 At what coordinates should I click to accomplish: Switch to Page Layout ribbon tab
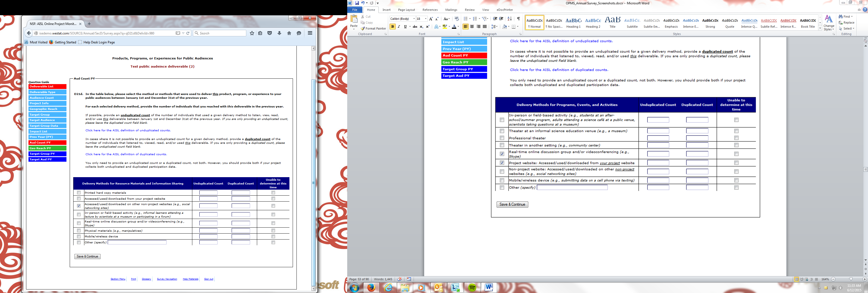(x=406, y=10)
